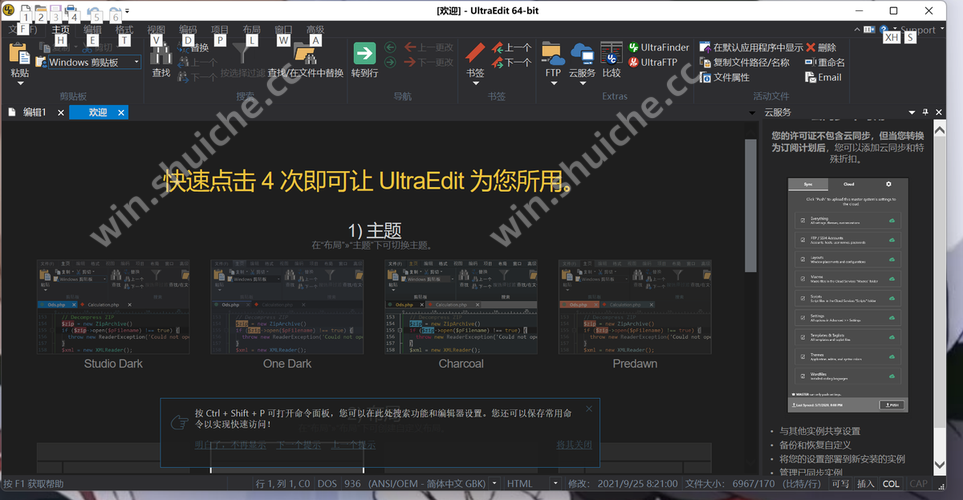Screen dimensions: 963x500
Task: Expand the 云服务 ribbon dropdown arrow
Action: pos(582,83)
